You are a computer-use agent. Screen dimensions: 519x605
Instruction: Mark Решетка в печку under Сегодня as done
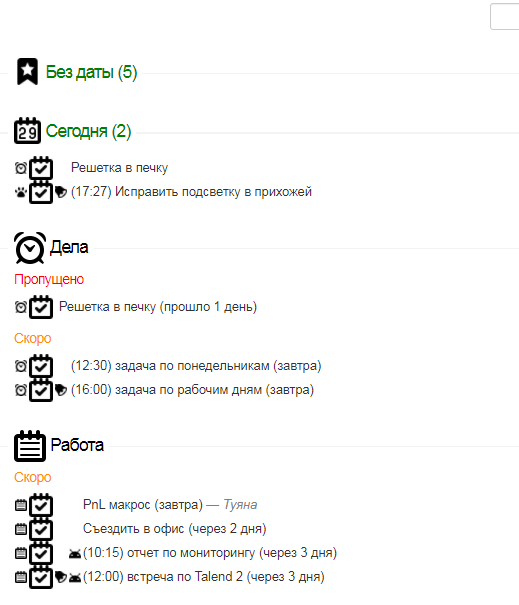click(41, 168)
